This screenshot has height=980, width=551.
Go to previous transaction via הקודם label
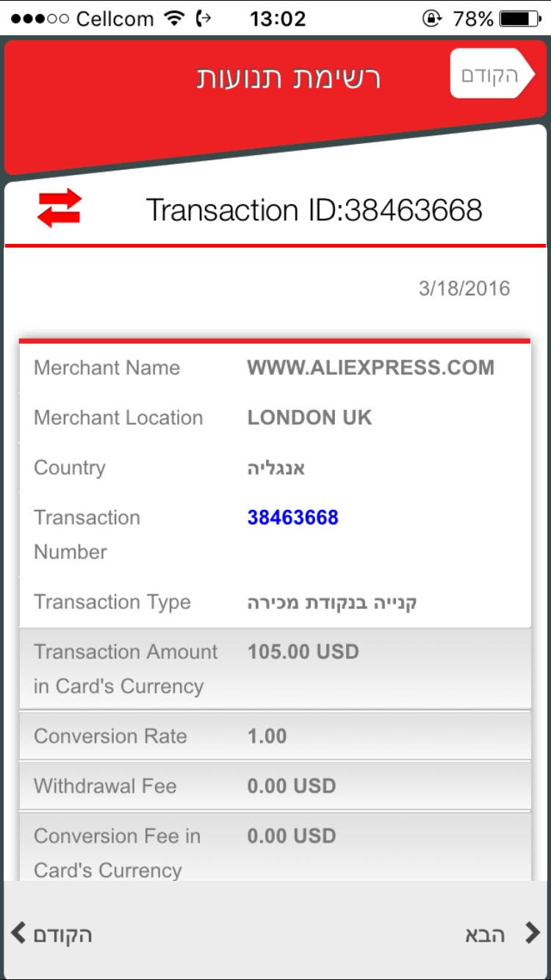pos(62,934)
